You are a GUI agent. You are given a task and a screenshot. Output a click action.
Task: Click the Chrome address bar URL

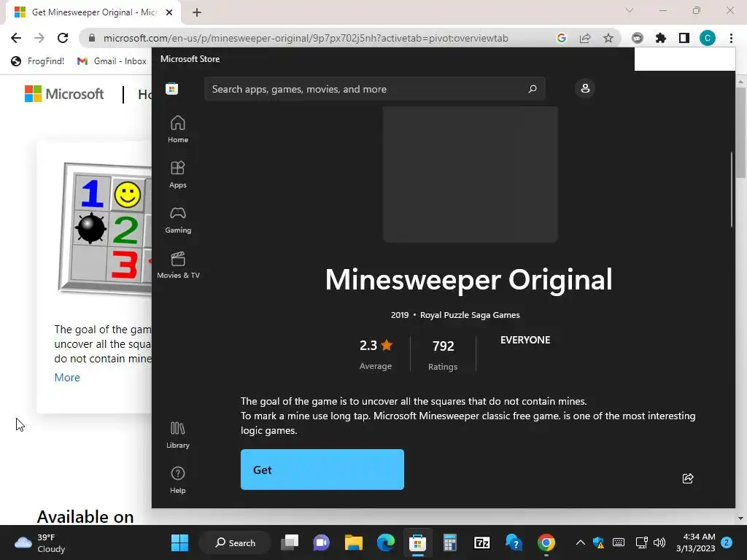pos(306,38)
